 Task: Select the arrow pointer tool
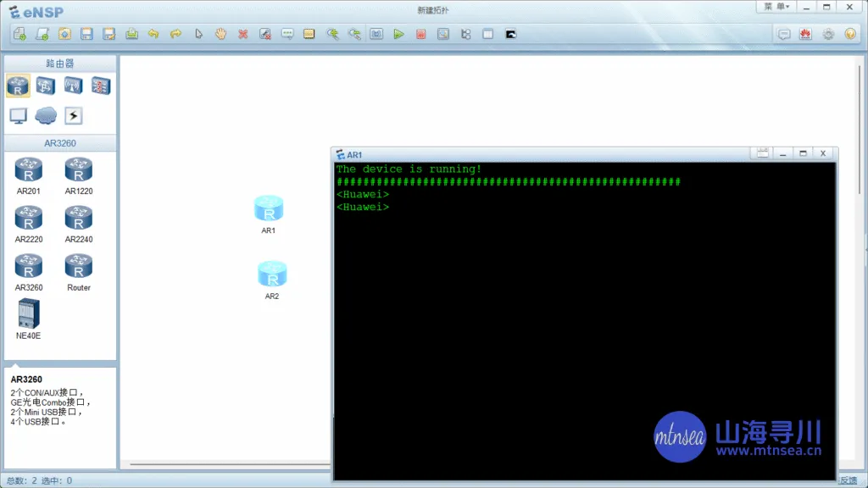pyautogui.click(x=198, y=34)
